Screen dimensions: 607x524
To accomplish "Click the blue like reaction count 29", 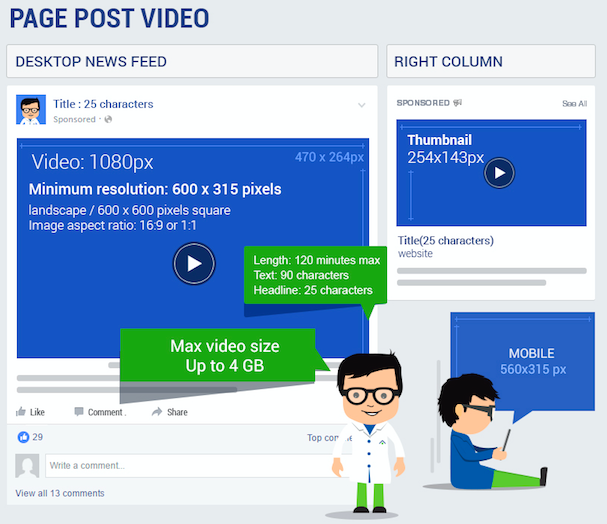I will tap(30, 437).
